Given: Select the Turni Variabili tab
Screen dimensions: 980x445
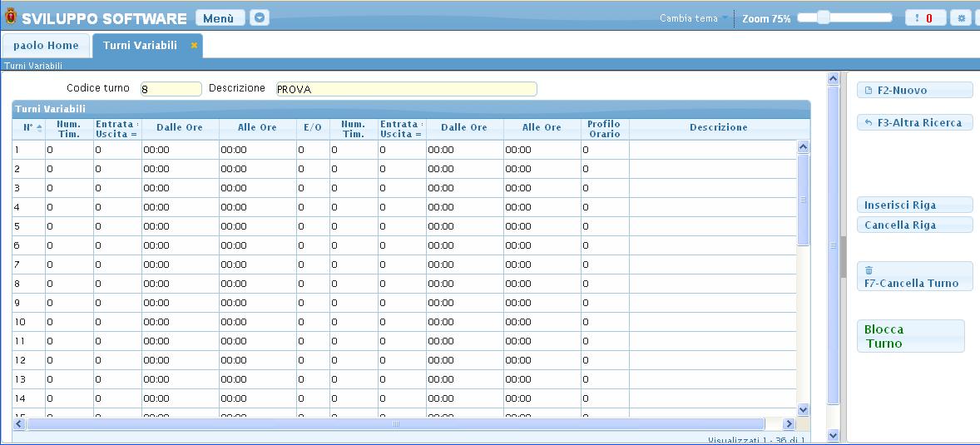Looking at the screenshot, I should click(x=140, y=46).
